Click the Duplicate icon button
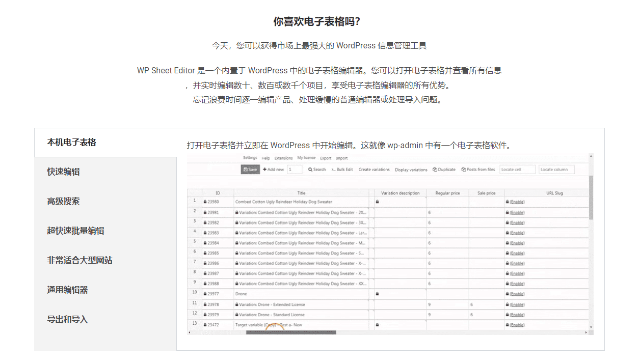The width and height of the screenshot is (640, 364). tap(444, 170)
